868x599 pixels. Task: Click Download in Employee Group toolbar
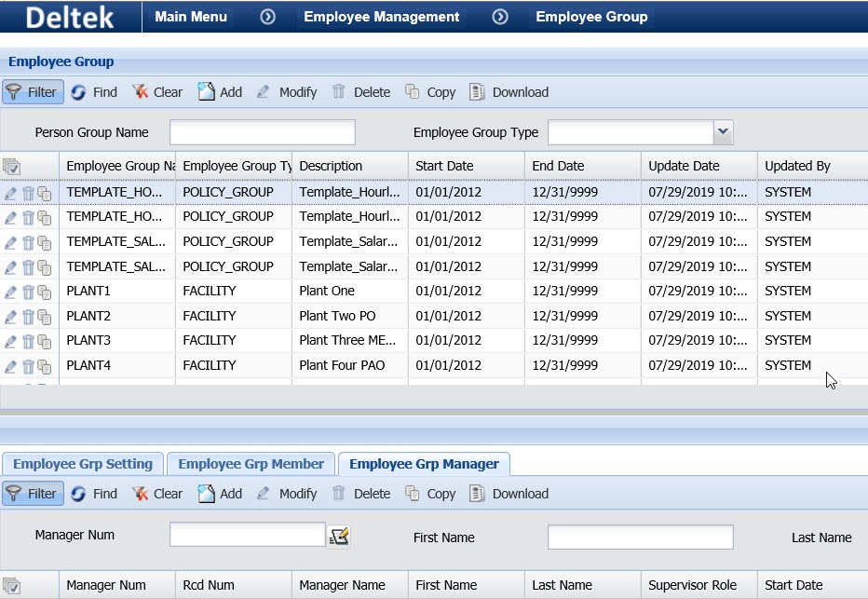tap(509, 92)
